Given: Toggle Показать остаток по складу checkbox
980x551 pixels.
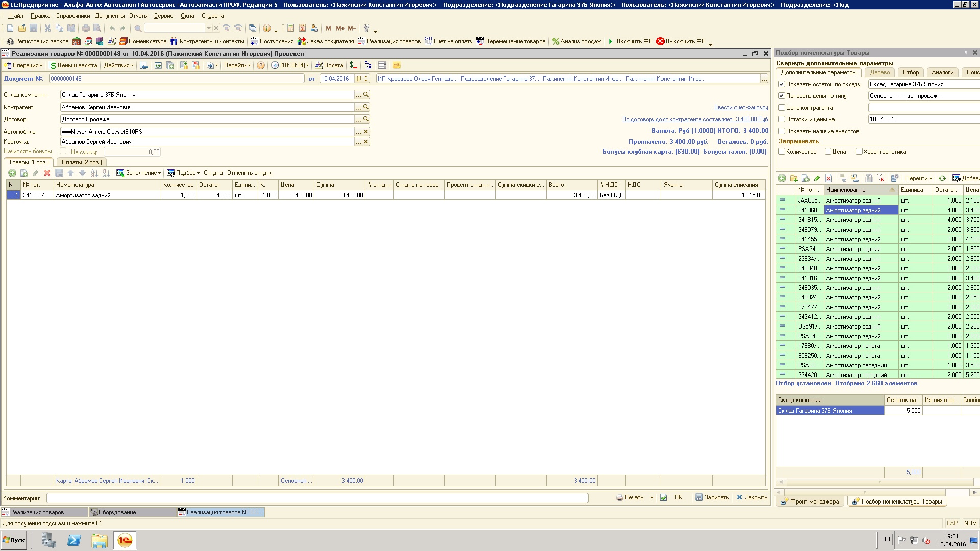Looking at the screenshot, I should [781, 84].
